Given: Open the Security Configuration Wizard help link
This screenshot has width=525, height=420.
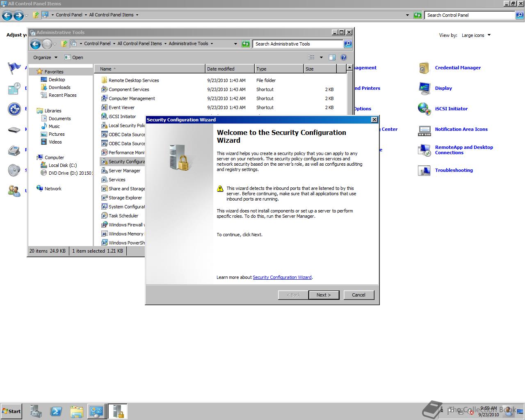Looking at the screenshot, I should (282, 277).
